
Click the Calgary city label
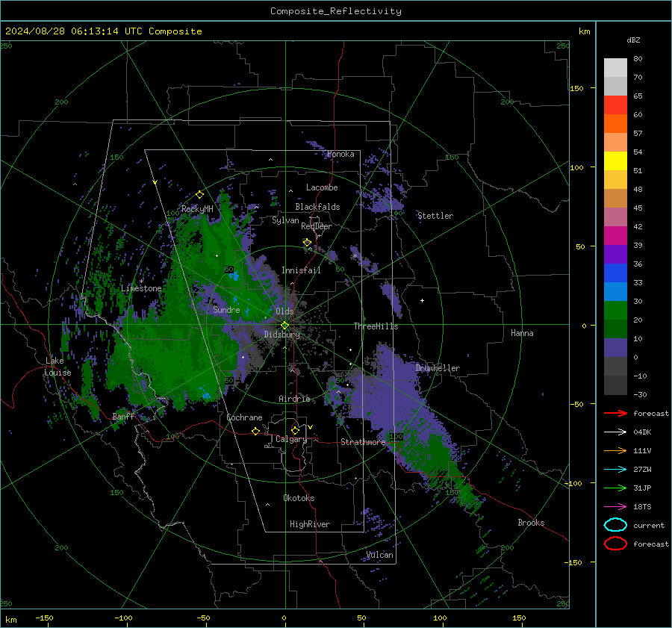click(x=291, y=439)
